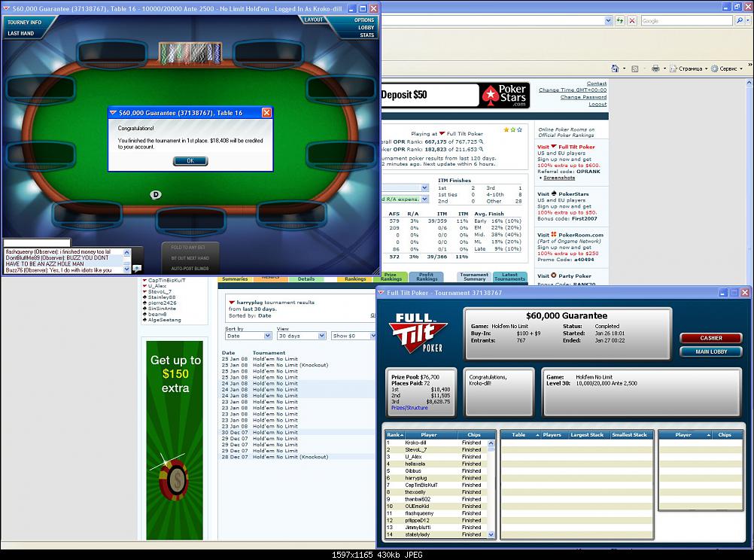Open the Tournament Summary tab
Viewport: 754px width, 560px height.
[475, 277]
